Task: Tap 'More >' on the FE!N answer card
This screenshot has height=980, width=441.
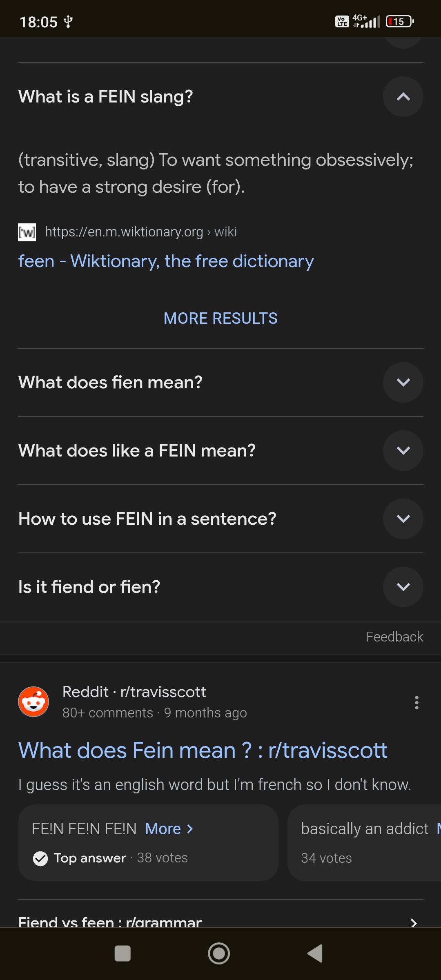Action: tap(168, 829)
